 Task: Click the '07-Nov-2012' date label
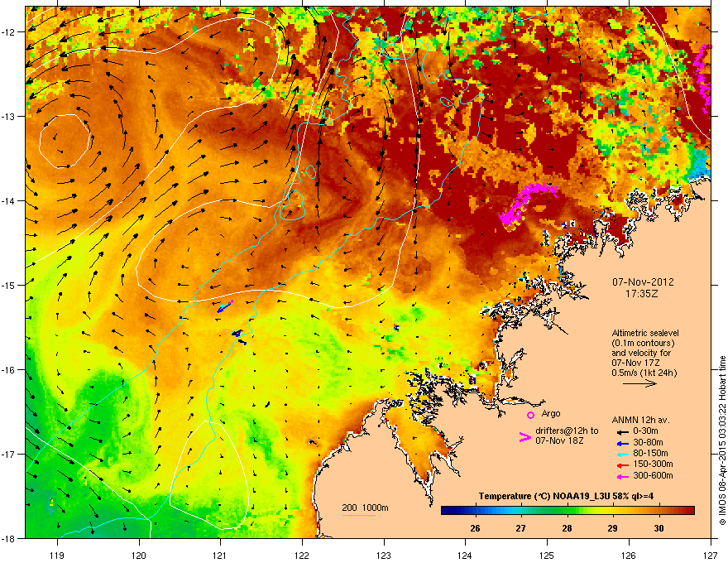coord(643,282)
